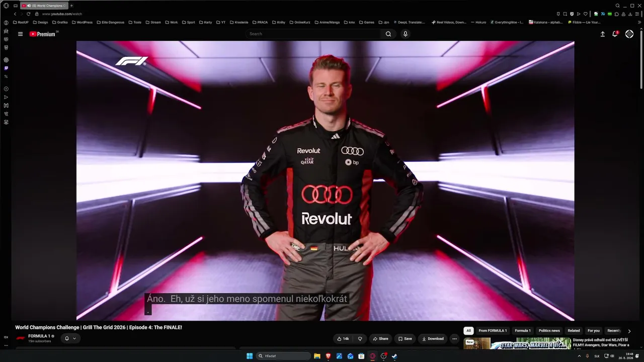
Task: Toggle the subscription notification bell dropdown
Action: coord(70,339)
